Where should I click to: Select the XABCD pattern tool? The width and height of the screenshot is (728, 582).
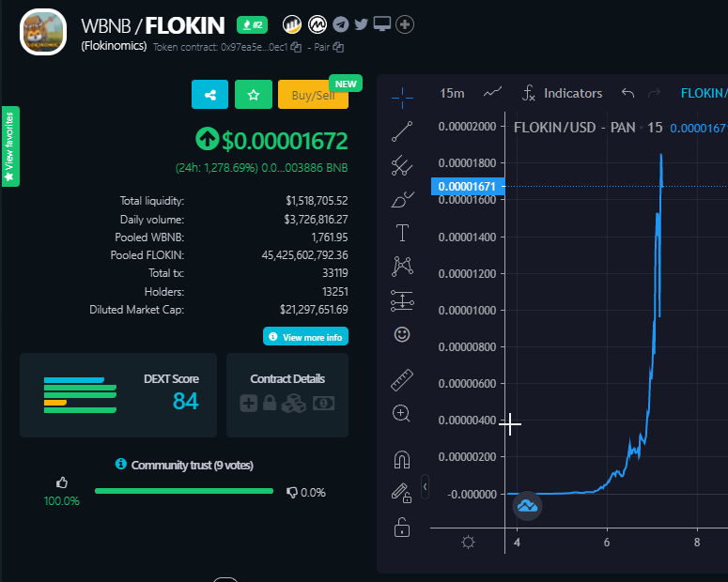pyautogui.click(x=402, y=267)
